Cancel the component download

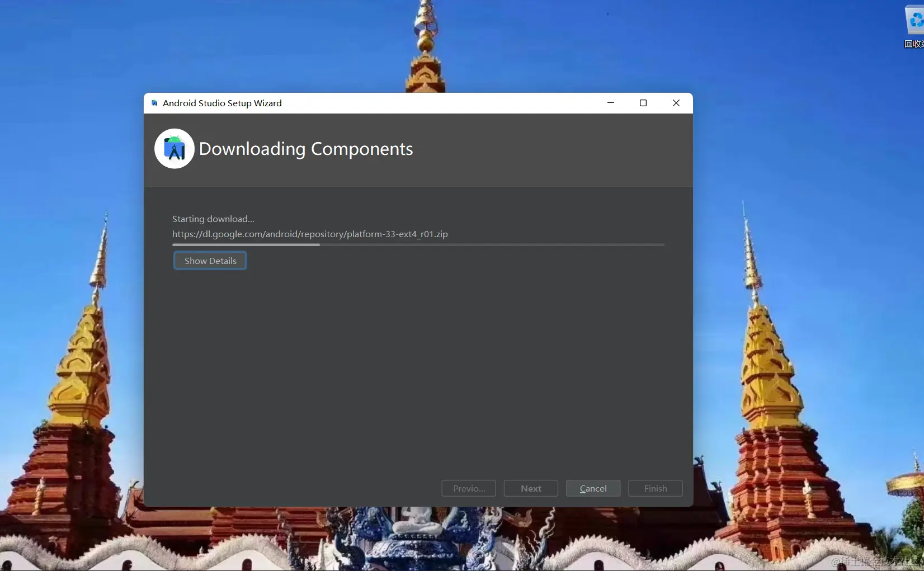click(x=593, y=488)
